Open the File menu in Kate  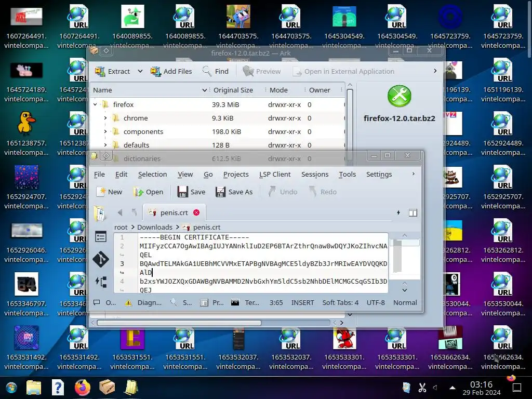(99, 175)
